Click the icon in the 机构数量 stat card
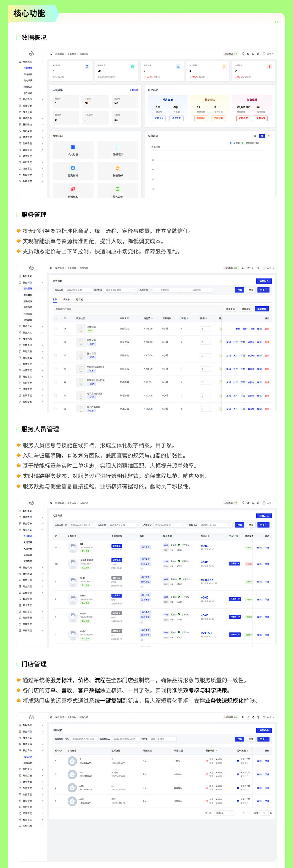The image size is (293, 868). pyautogui.click(x=224, y=66)
